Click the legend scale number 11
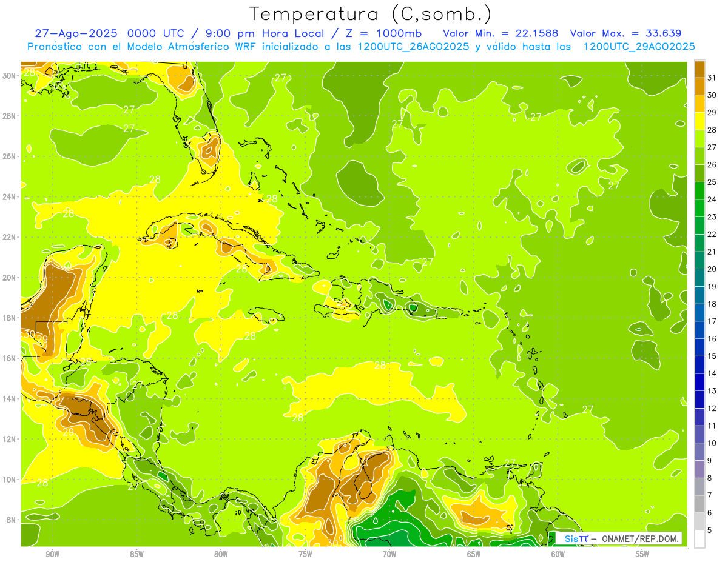This screenshot has width=728, height=562. pyautogui.click(x=712, y=426)
